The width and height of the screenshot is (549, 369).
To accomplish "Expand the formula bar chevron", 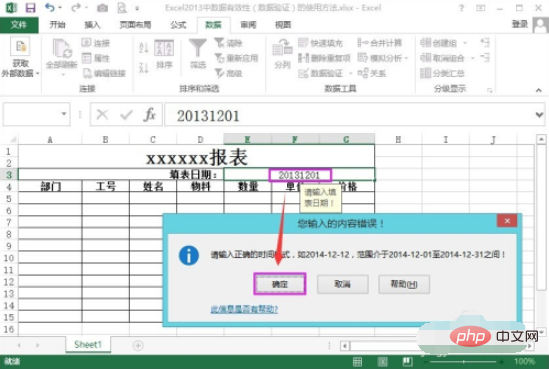I will (539, 114).
